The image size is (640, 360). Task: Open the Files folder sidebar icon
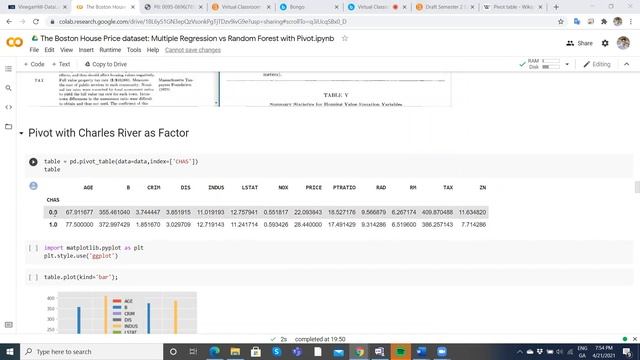[8, 127]
